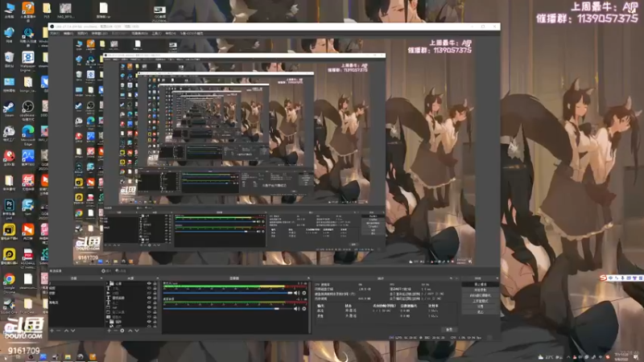Open the 混音器 dock header menu arrow
Image resolution: width=644 pixels, height=362 pixels.
(x=309, y=278)
